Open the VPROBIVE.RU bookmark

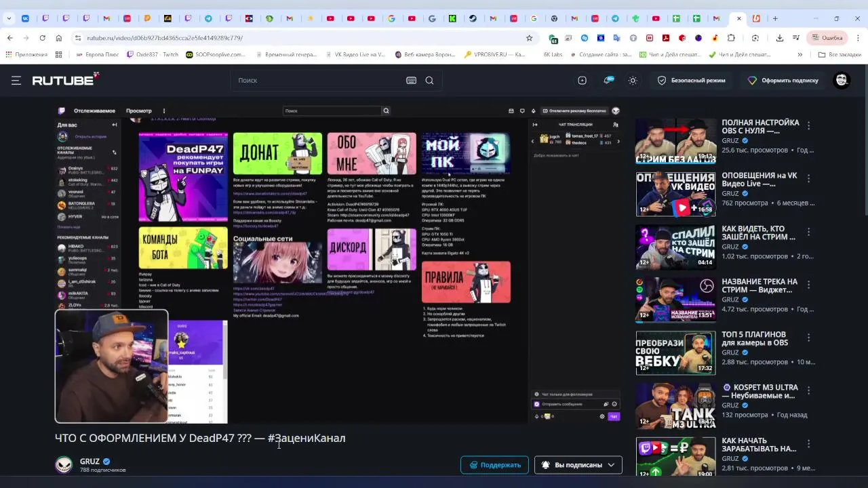click(x=494, y=54)
